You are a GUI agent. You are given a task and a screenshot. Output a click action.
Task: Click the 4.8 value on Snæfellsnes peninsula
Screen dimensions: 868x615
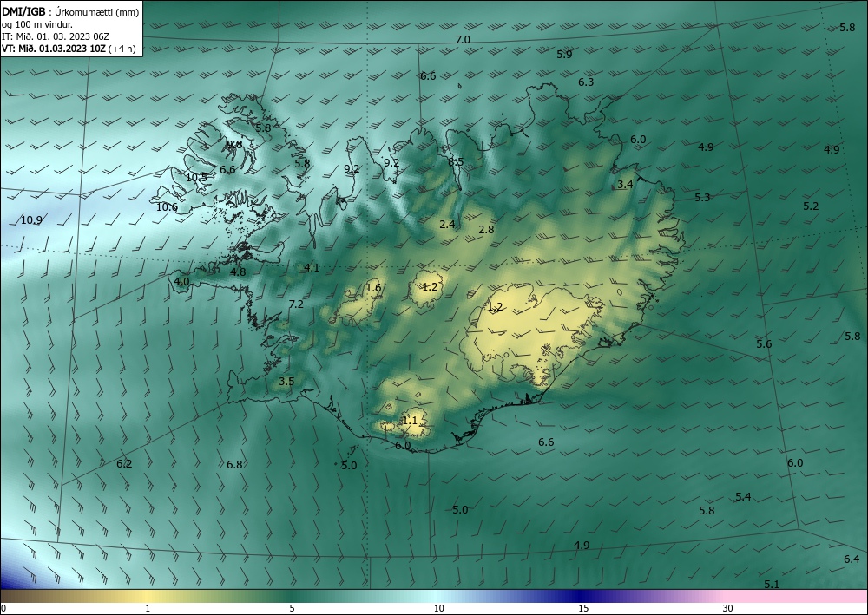(x=238, y=272)
